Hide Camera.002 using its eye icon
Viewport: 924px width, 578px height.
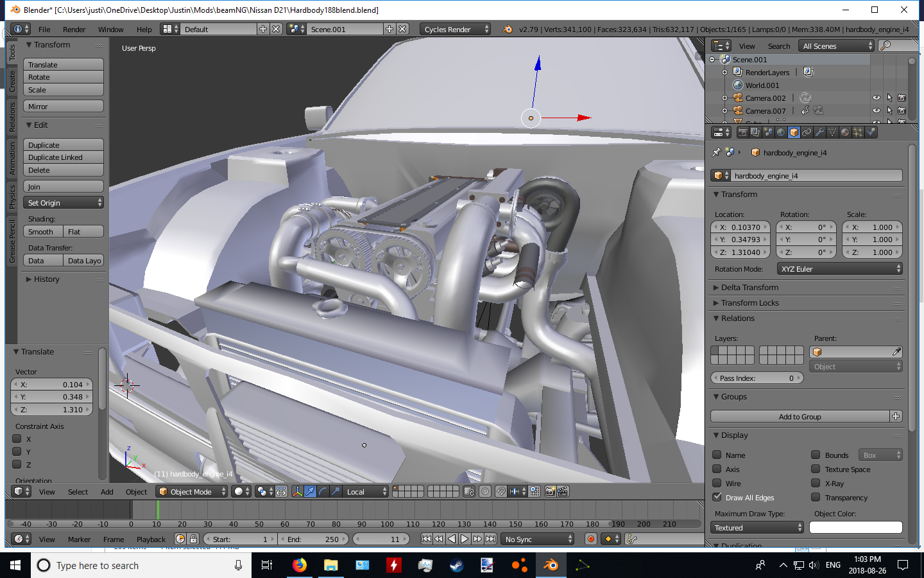tap(877, 98)
